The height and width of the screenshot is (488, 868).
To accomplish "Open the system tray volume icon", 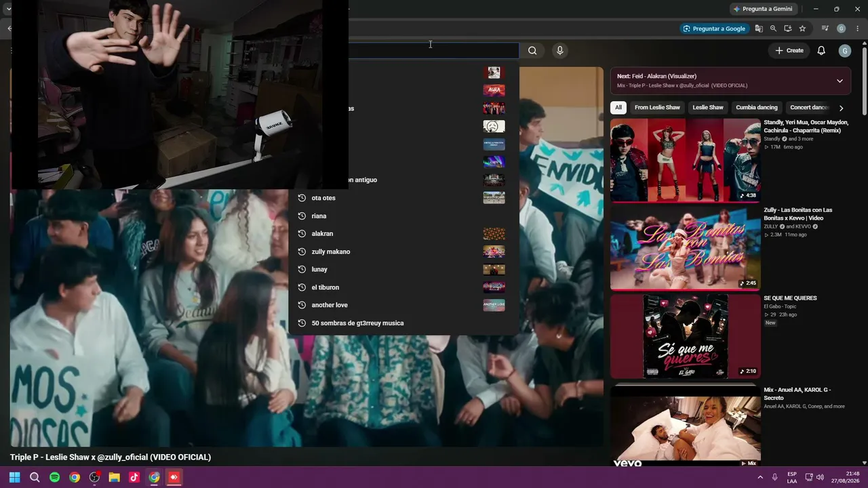I will coord(820,477).
